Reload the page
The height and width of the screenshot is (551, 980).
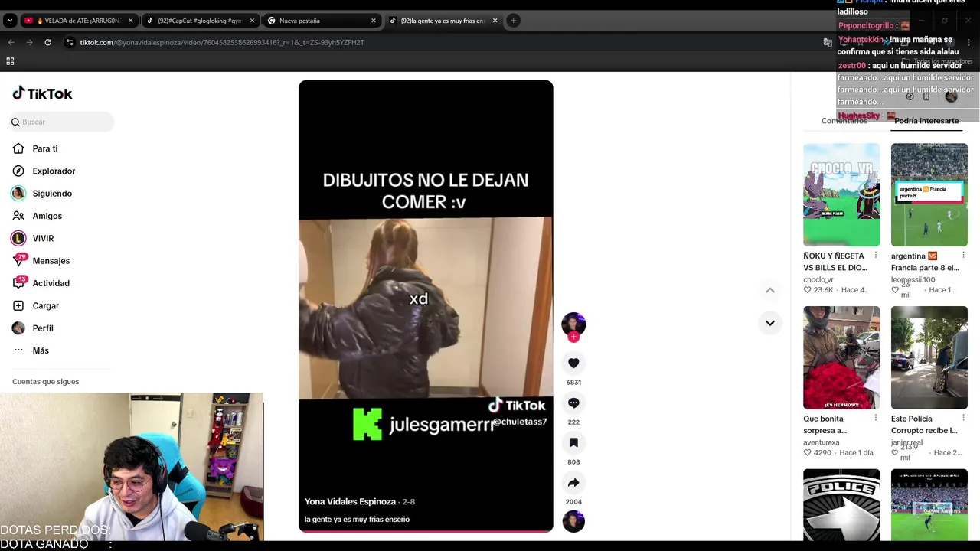(47, 42)
